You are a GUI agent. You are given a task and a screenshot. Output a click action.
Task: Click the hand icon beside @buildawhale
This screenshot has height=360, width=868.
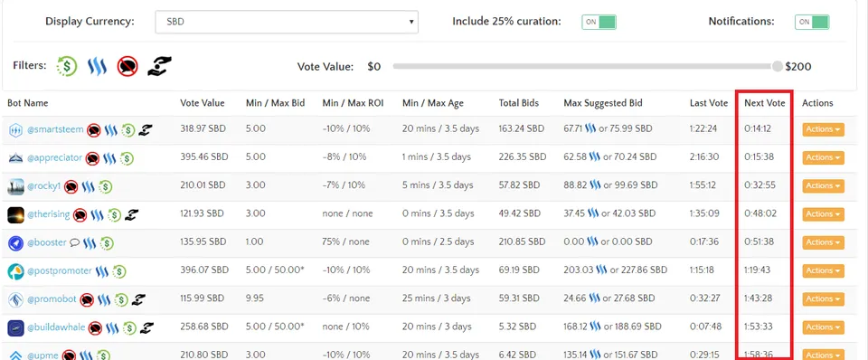146,327
